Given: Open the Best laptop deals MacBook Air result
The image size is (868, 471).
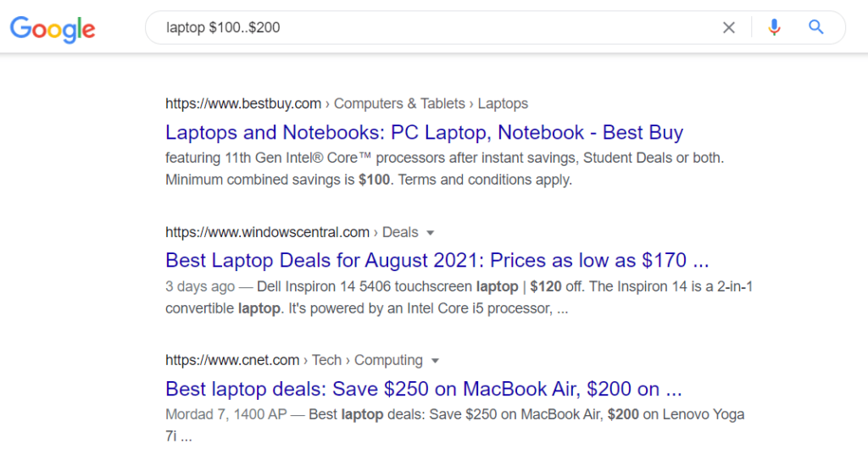Looking at the screenshot, I should point(423,389).
